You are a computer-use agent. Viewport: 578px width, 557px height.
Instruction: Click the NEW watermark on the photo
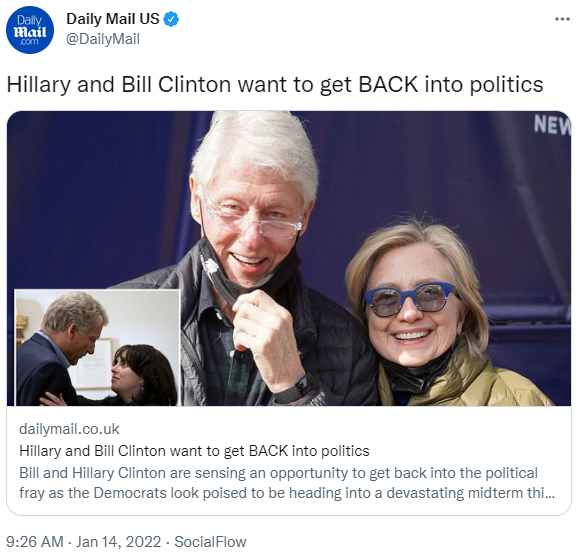552,125
